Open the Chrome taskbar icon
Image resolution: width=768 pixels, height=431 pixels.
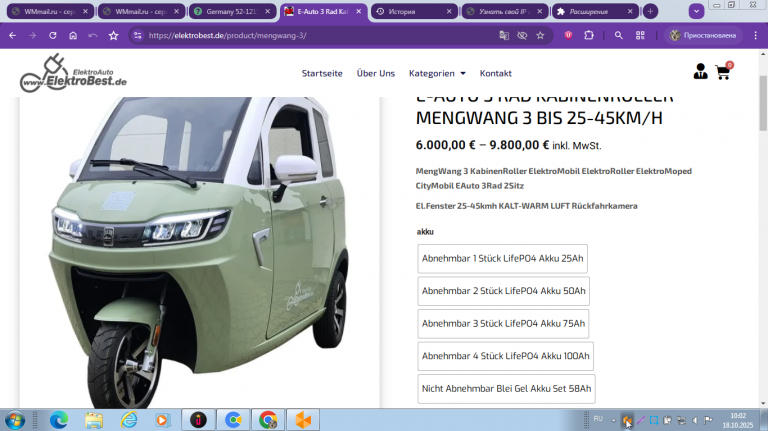pos(268,420)
